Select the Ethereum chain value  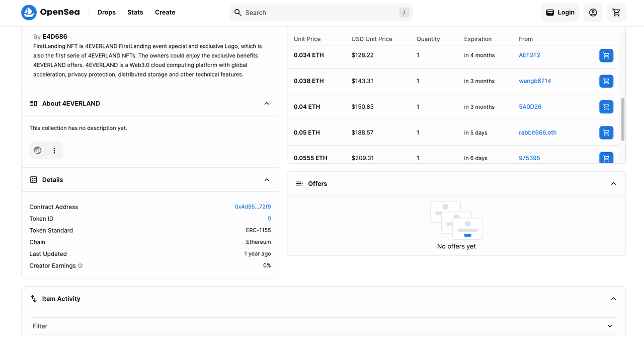click(259, 242)
